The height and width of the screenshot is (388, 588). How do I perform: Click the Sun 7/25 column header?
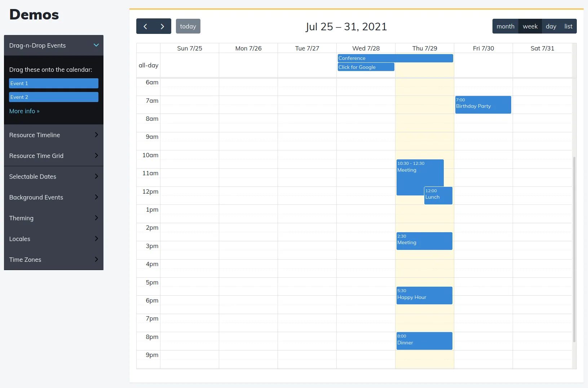[x=190, y=48]
